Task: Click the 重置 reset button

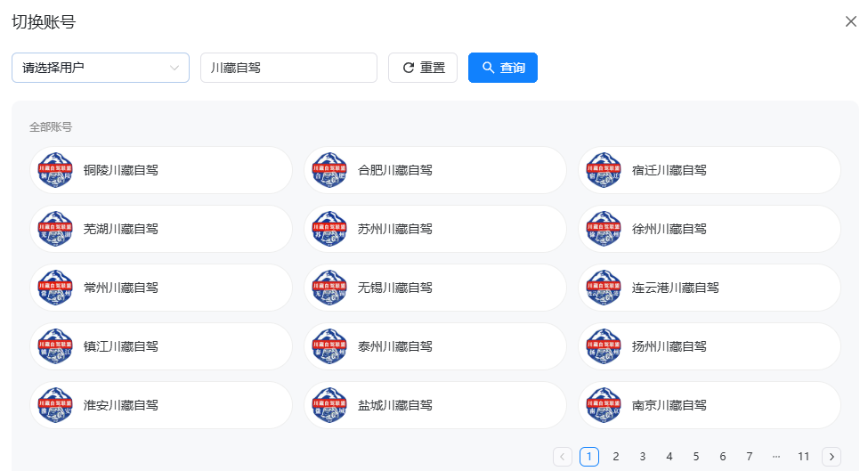Action: point(423,68)
